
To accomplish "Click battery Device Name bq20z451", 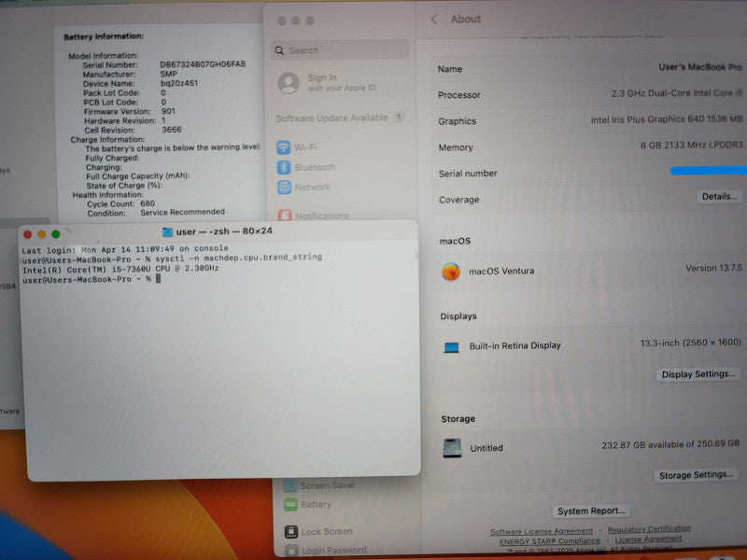I will pyautogui.click(x=179, y=83).
